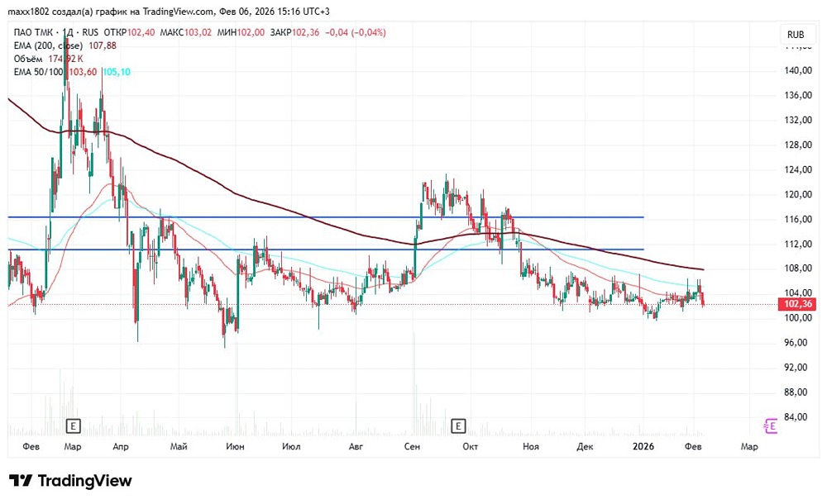
Task: Click the maxx1802 chart author caption
Action: pos(168,11)
